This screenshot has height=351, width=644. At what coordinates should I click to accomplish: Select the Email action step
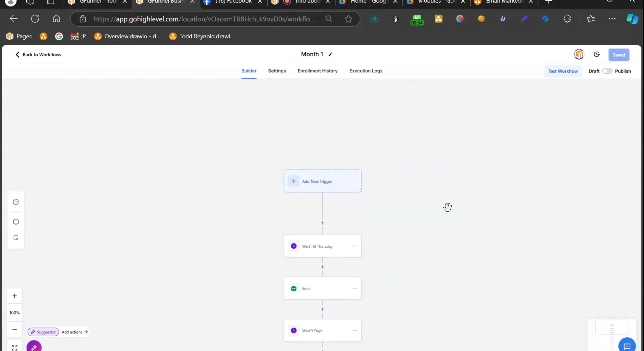pos(322,288)
